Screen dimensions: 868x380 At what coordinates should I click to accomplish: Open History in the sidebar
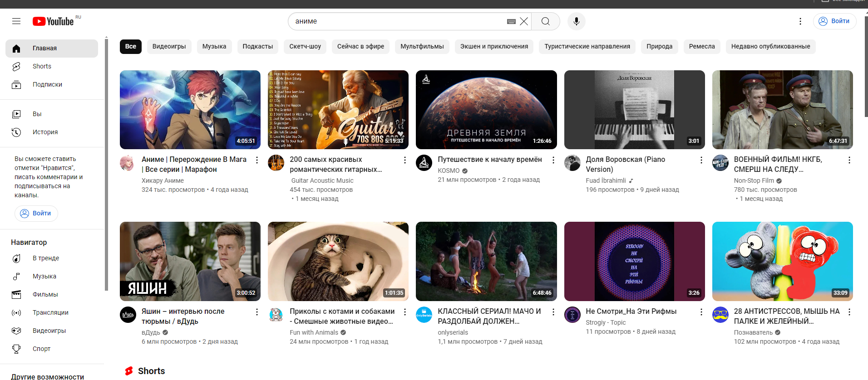coord(45,132)
